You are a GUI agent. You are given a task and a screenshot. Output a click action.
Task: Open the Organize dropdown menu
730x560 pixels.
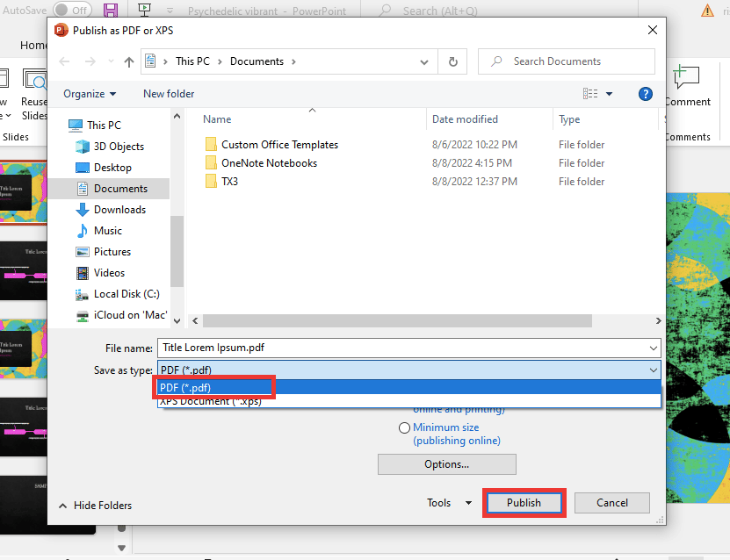90,94
